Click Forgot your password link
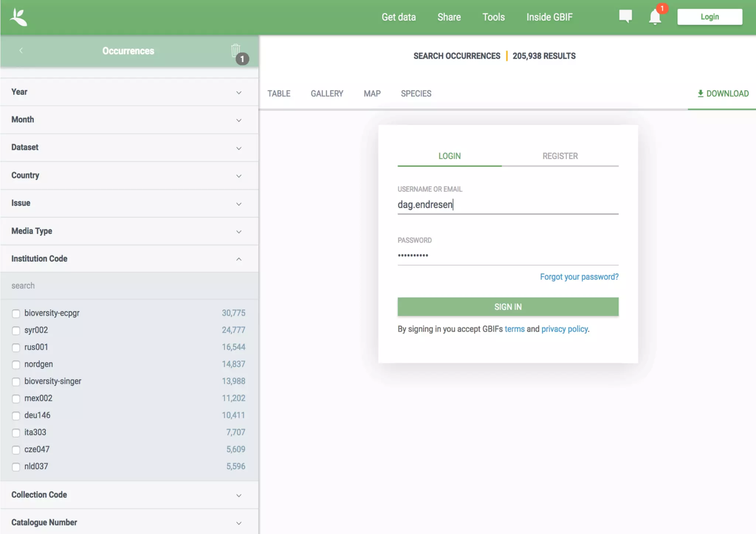Viewport: 756px width, 534px height. coord(579,277)
